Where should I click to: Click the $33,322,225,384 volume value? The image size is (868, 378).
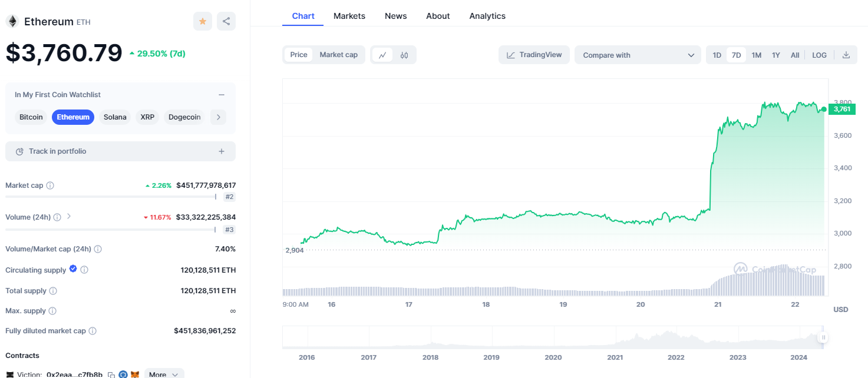tap(206, 217)
